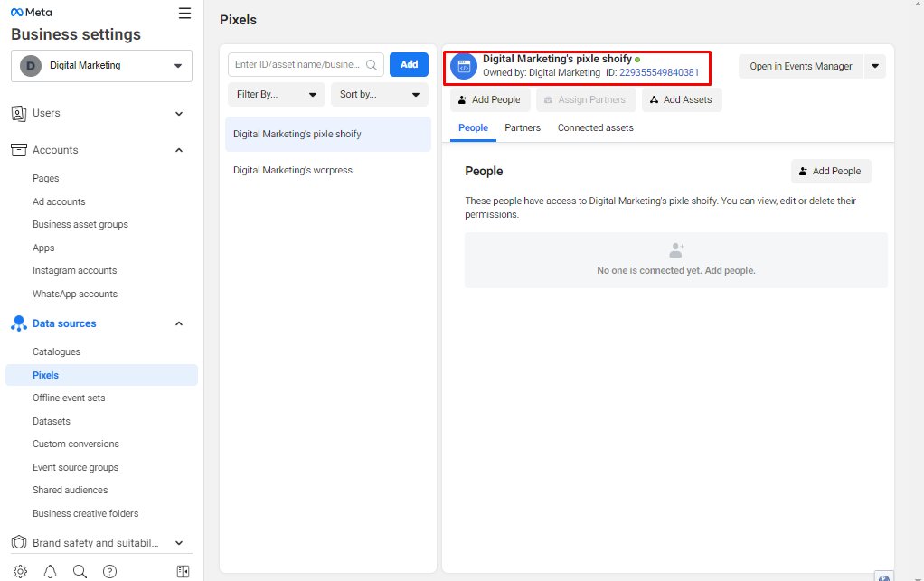Toggle the sidebar collapse panel icon
Viewport: 924px width, 581px height.
[x=184, y=571]
